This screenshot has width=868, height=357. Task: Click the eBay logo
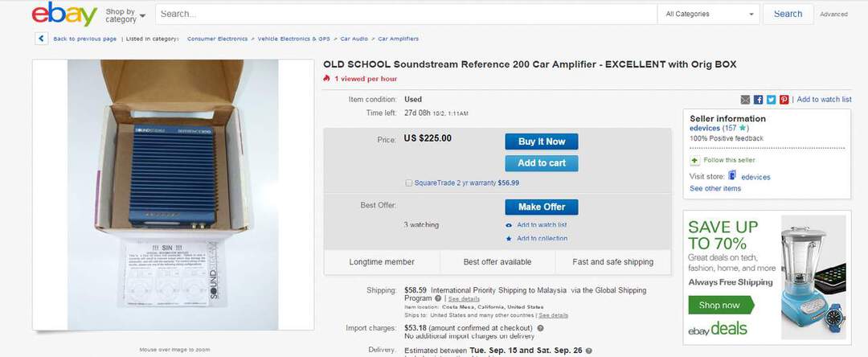[x=64, y=14]
